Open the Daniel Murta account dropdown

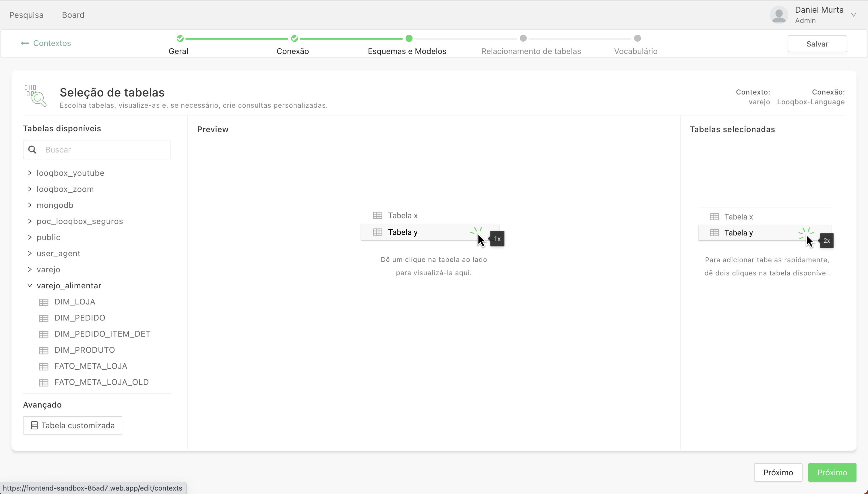tap(853, 15)
